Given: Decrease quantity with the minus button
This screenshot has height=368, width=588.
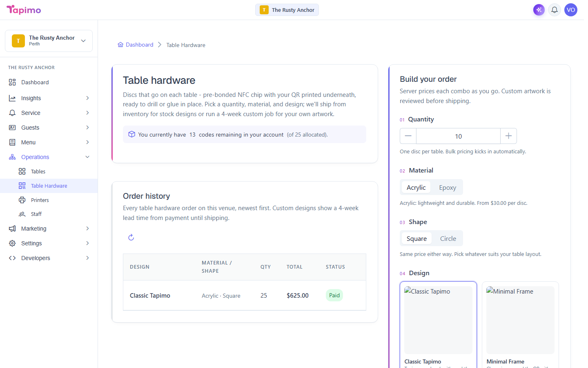Looking at the screenshot, I should [408, 136].
